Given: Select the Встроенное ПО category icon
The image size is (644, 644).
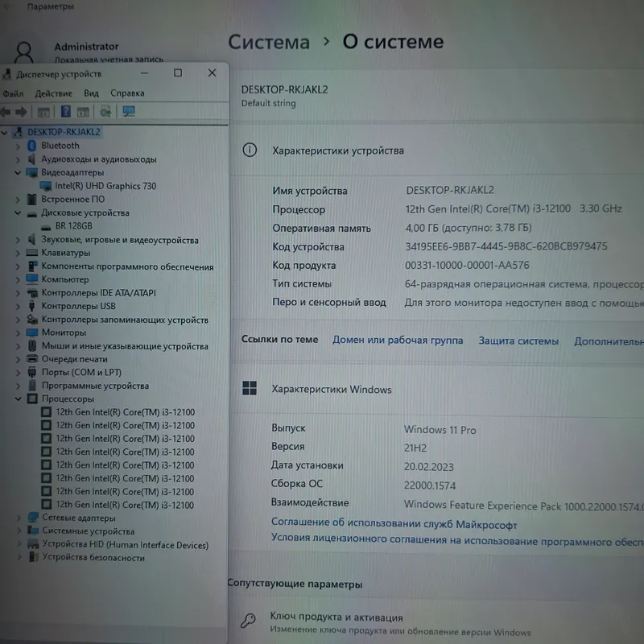Looking at the screenshot, I should (x=31, y=199).
